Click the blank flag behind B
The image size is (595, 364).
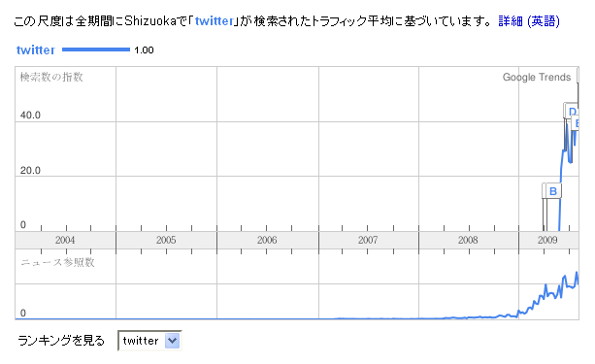[x=544, y=191]
